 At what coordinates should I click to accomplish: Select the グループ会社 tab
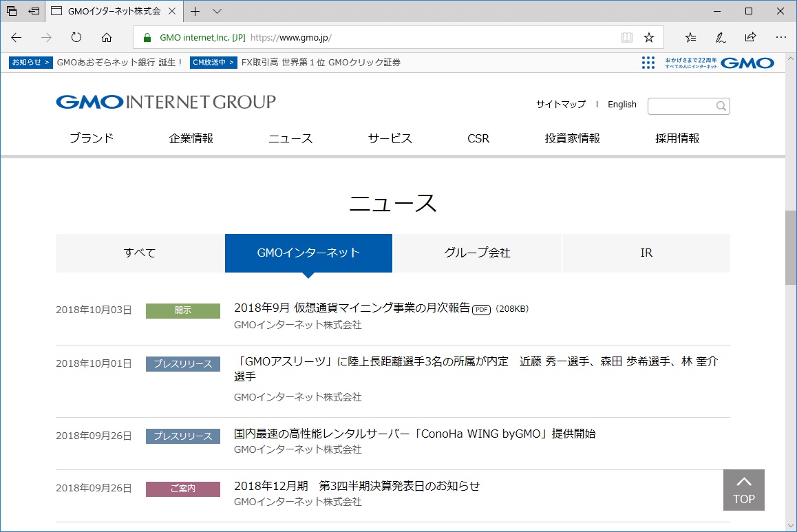tap(478, 253)
